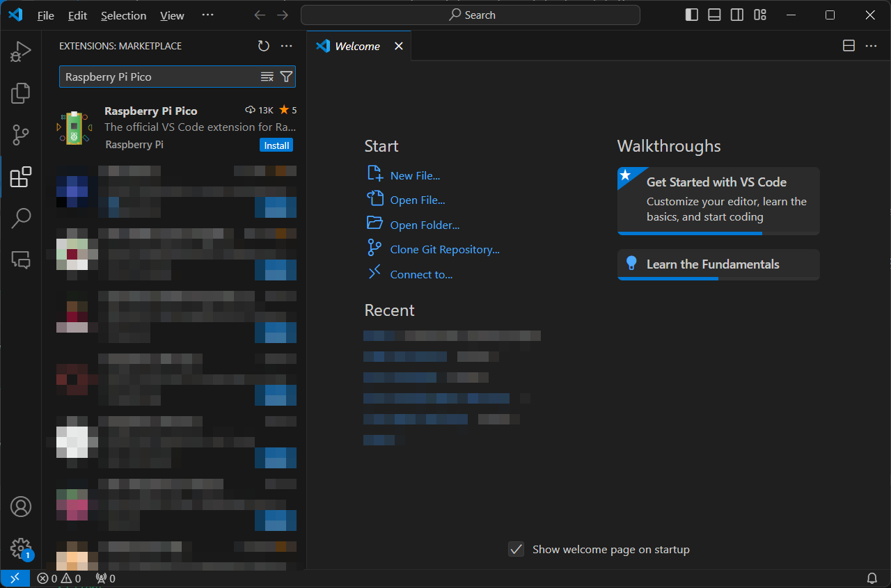Image resolution: width=891 pixels, height=588 pixels.
Task: Go back with the left arrow
Action: coord(260,15)
